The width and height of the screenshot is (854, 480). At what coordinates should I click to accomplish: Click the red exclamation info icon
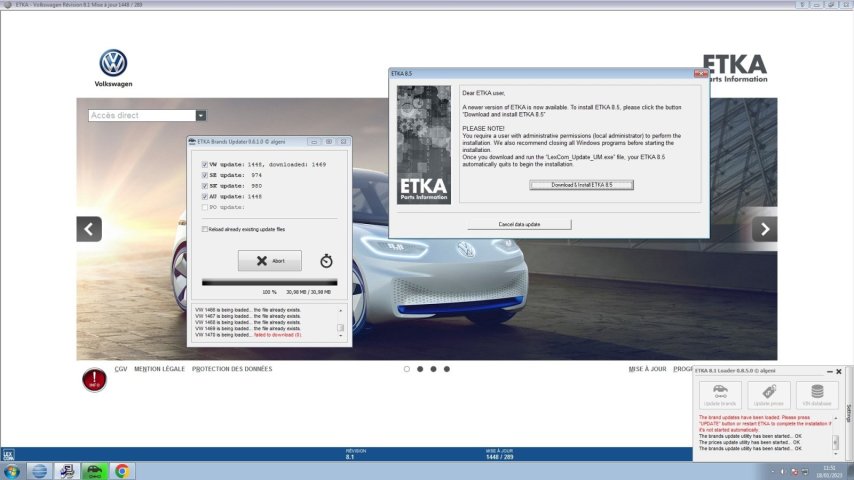coord(94,379)
